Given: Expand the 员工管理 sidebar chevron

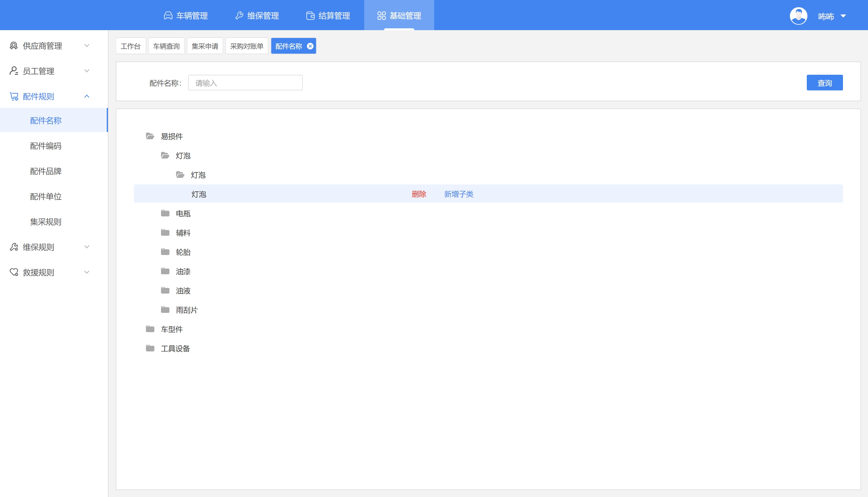Looking at the screenshot, I should [87, 71].
